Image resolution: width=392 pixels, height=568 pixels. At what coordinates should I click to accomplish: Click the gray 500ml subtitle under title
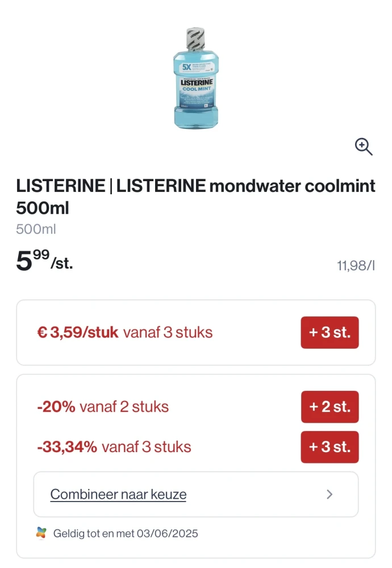click(36, 229)
